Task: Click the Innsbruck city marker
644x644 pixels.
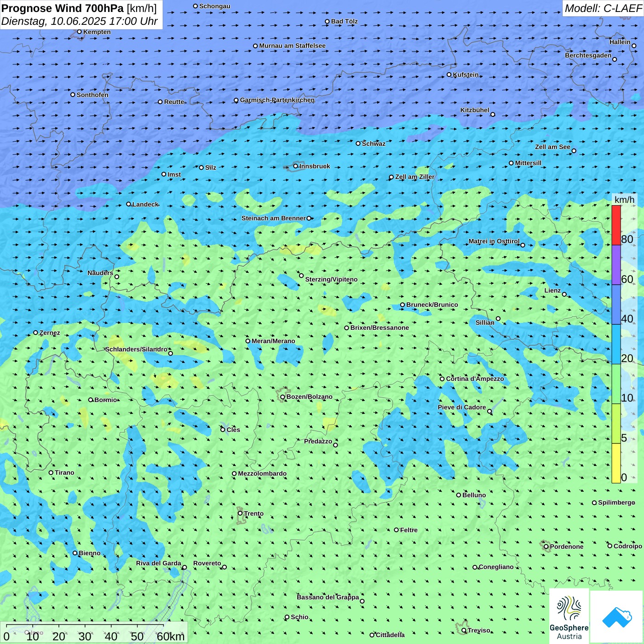Action: 295,166
